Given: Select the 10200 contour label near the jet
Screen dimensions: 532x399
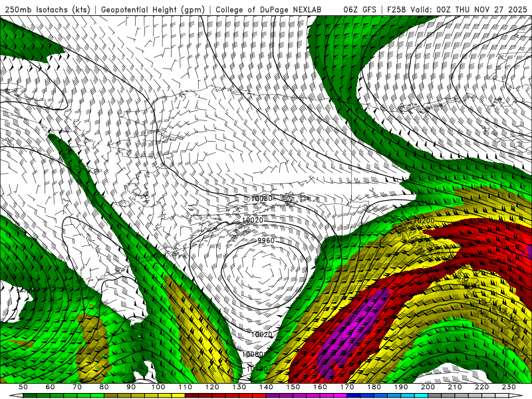Looking at the screenshot, I should click(424, 221).
